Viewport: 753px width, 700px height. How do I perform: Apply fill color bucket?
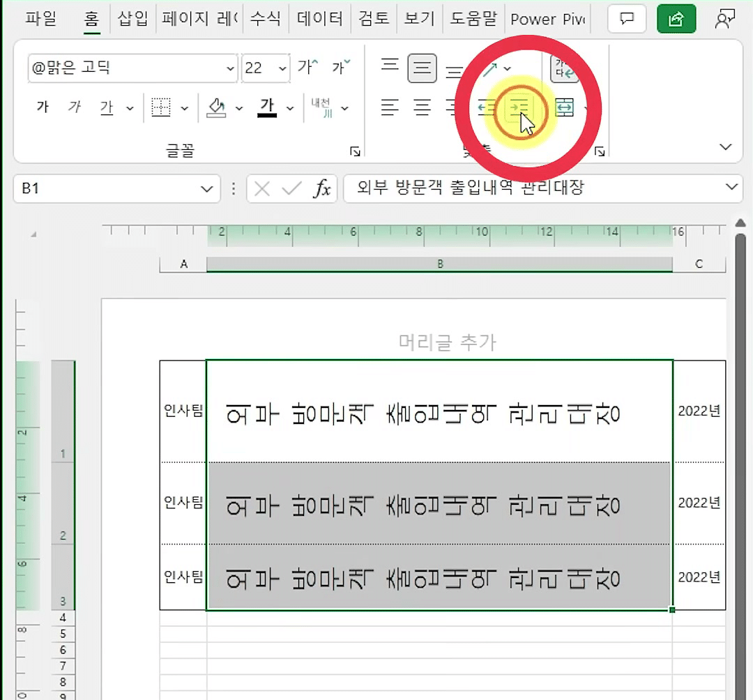click(216, 107)
